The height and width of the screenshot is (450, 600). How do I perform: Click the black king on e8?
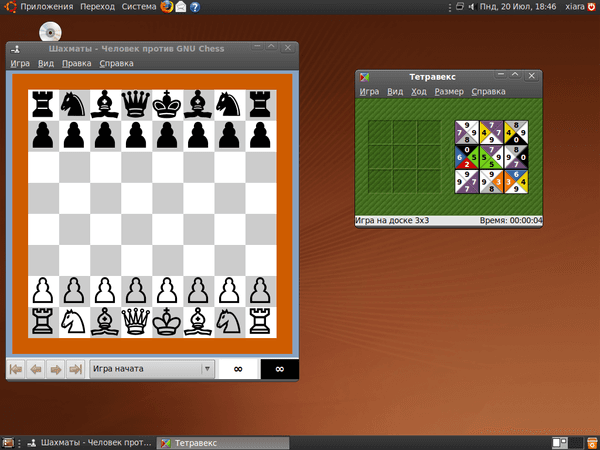167,105
